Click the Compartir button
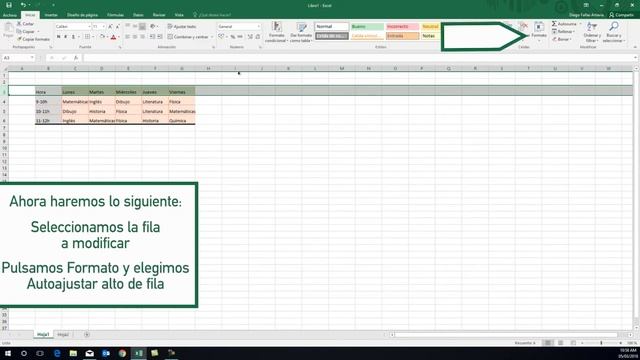640x360 pixels. tap(621, 15)
